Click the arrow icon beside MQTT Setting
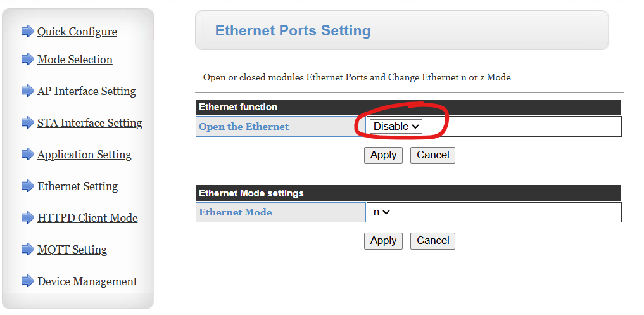644x315 pixels. click(x=27, y=249)
